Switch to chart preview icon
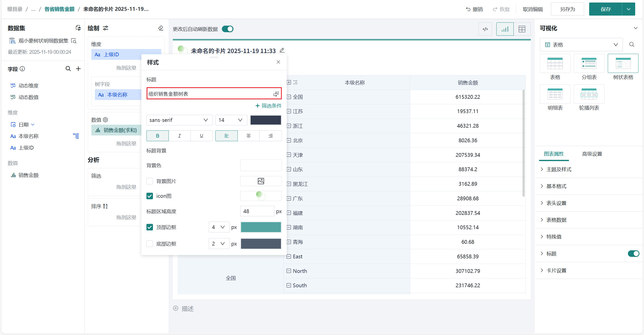The image size is (644, 335). pos(505,29)
